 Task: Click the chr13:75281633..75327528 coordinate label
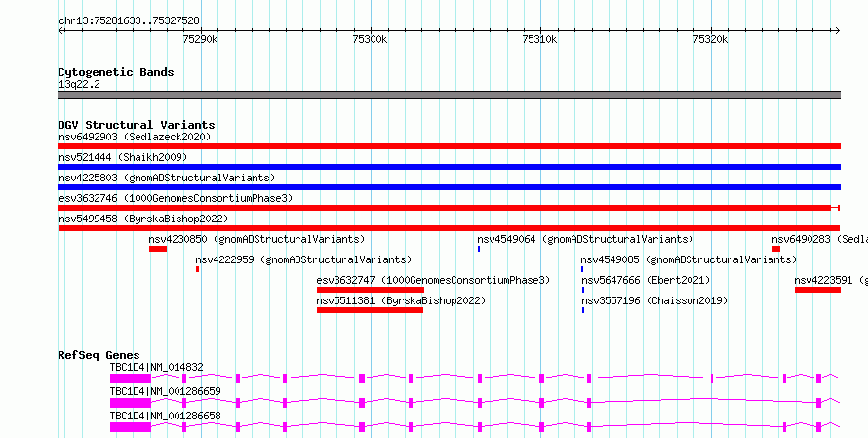point(129,21)
